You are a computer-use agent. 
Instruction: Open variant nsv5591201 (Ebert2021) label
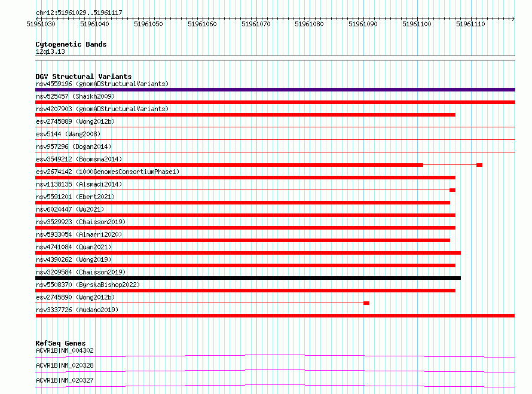75,197
